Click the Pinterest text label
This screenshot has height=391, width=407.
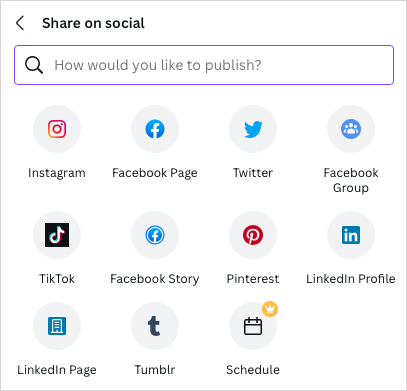tap(253, 279)
